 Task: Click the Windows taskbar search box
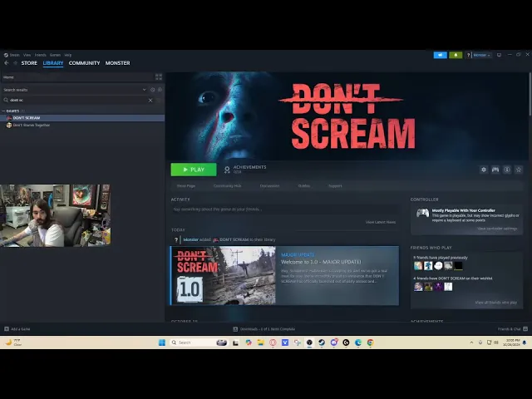click(x=199, y=342)
